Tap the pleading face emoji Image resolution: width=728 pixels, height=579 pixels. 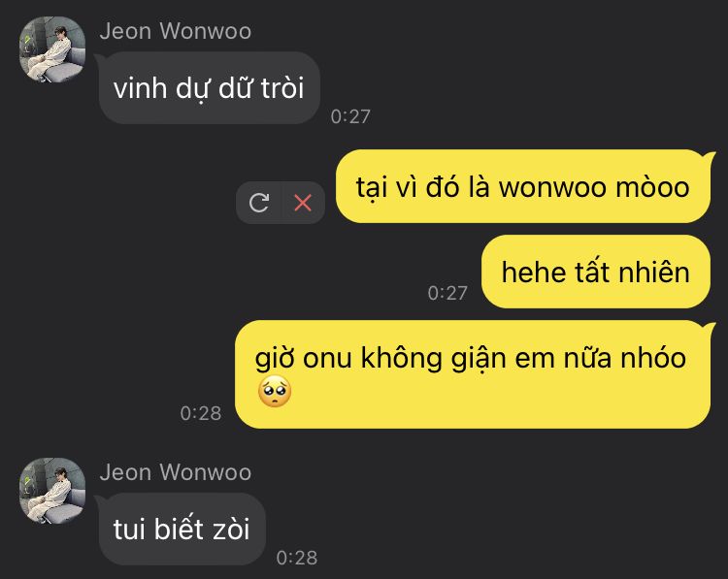tap(275, 392)
